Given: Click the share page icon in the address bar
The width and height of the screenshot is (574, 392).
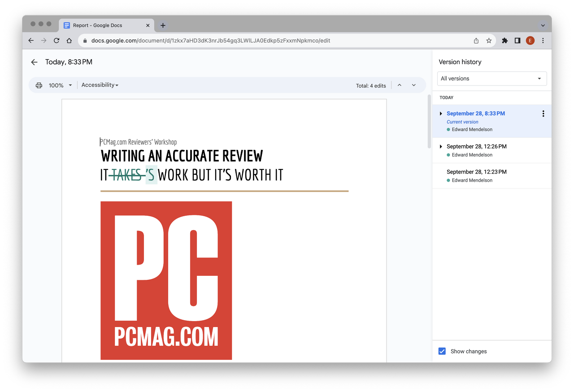Looking at the screenshot, I should 476,40.
